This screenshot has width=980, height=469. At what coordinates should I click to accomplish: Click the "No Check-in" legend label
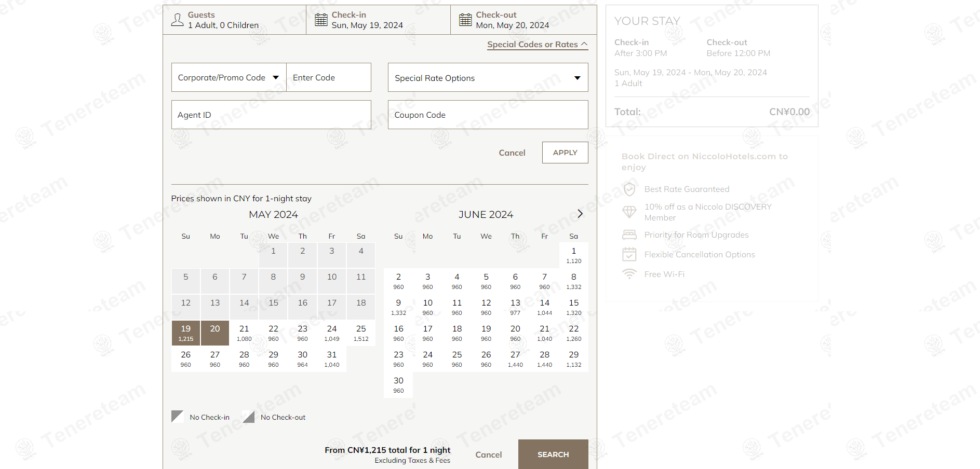(209, 417)
